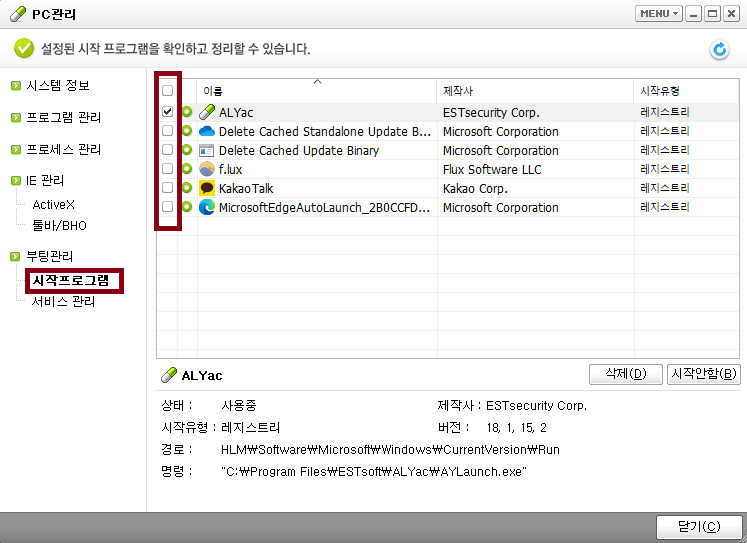Select the f.lux row name

pyautogui.click(x=231, y=170)
